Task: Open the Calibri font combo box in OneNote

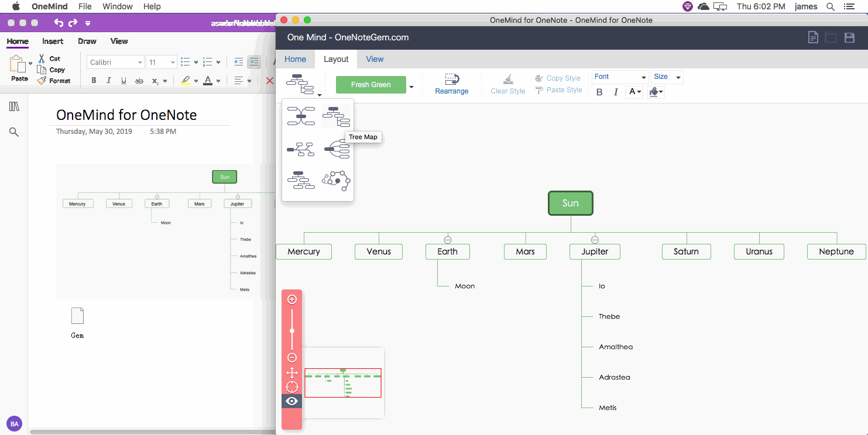Action: click(x=116, y=62)
